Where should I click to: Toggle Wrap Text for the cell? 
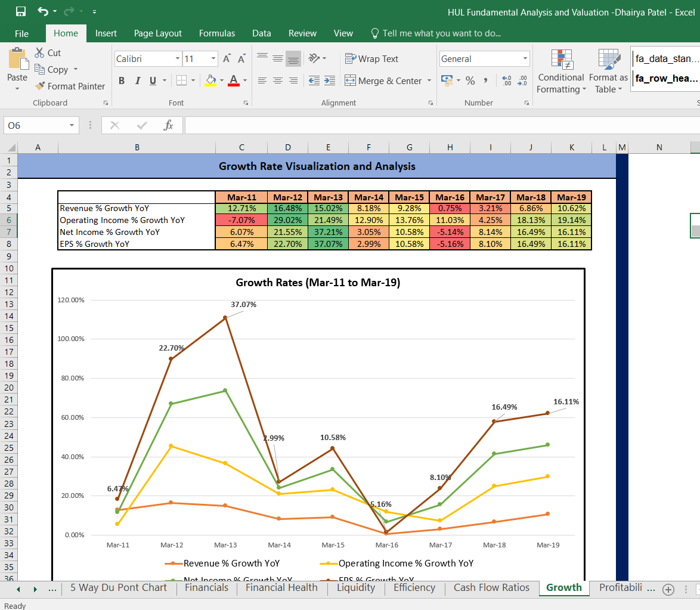click(371, 58)
